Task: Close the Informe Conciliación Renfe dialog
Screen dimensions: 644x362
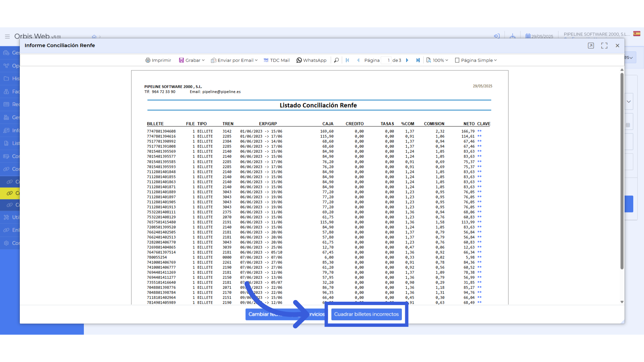Action: point(618,46)
